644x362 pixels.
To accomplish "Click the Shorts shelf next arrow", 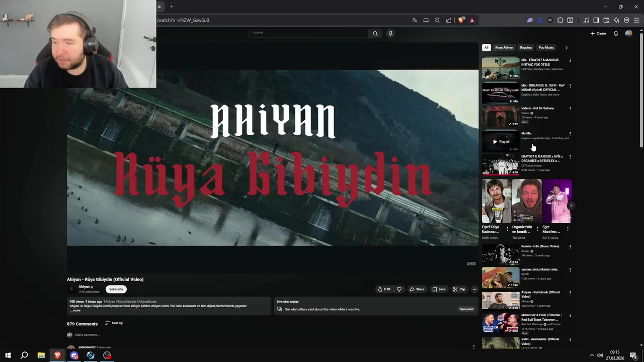I will click(x=571, y=205).
